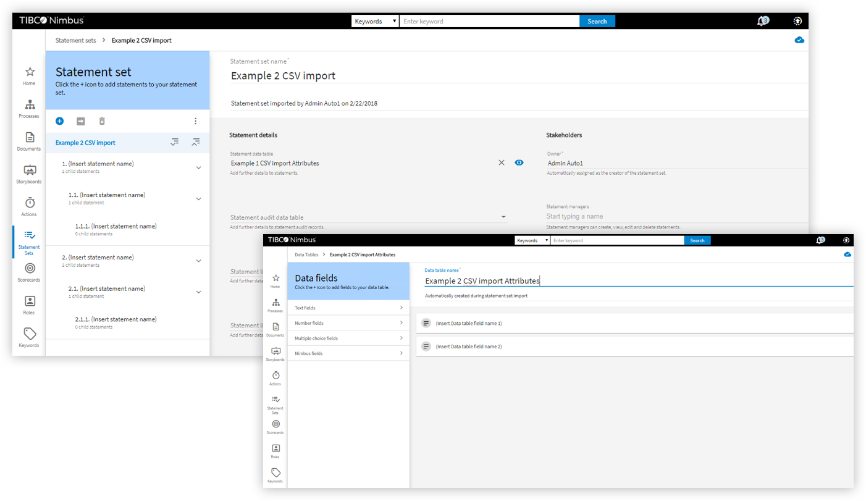
Task: Open Processes in the Statement set window sidebar
Action: point(29,109)
